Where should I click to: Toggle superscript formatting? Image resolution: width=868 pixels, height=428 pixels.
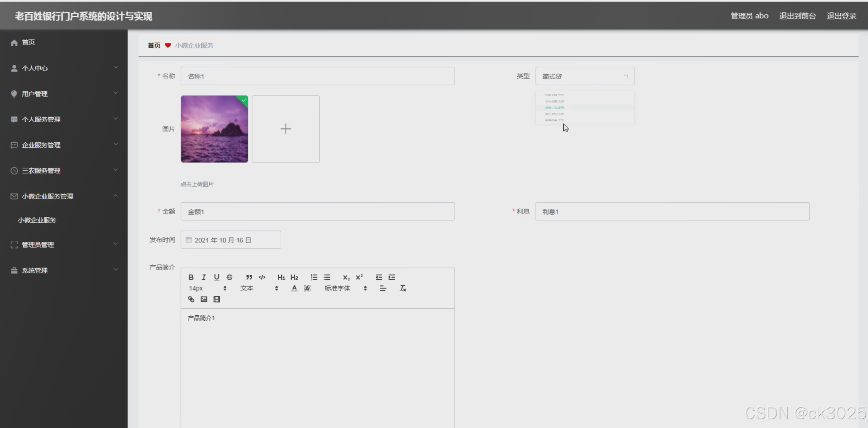click(359, 277)
